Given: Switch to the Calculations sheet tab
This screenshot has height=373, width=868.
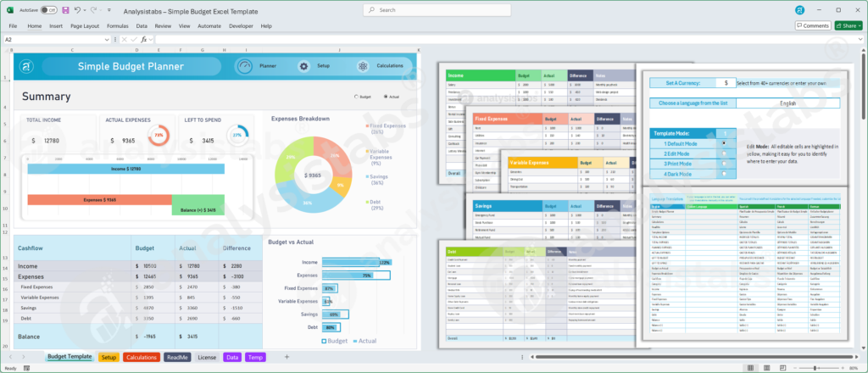Looking at the screenshot, I should 141,357.
